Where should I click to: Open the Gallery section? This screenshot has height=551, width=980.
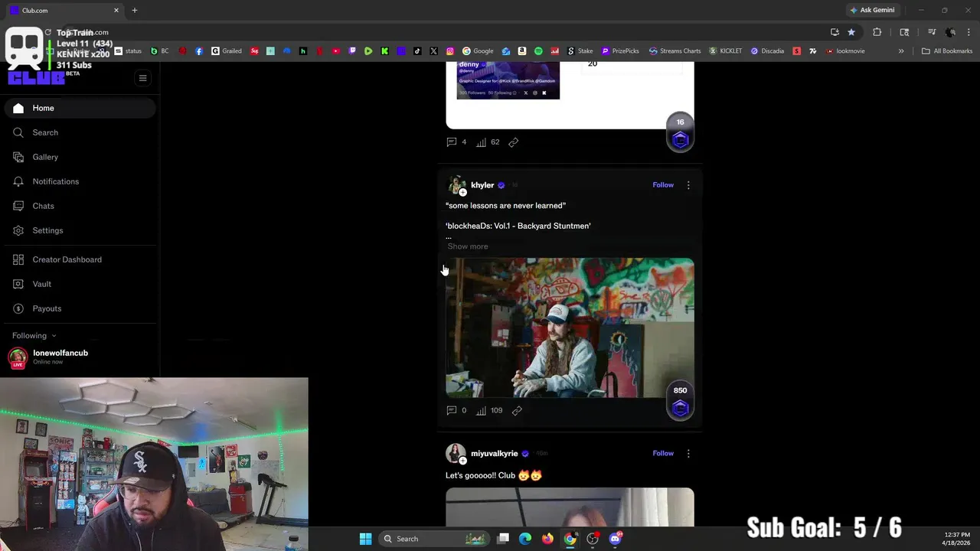click(x=80, y=157)
